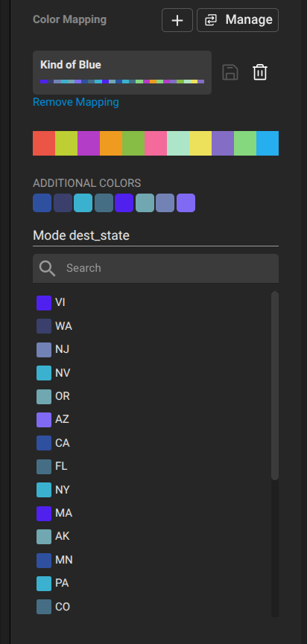Pick the sky blue palette swatch
The image size is (307, 644).
pyautogui.click(x=268, y=144)
